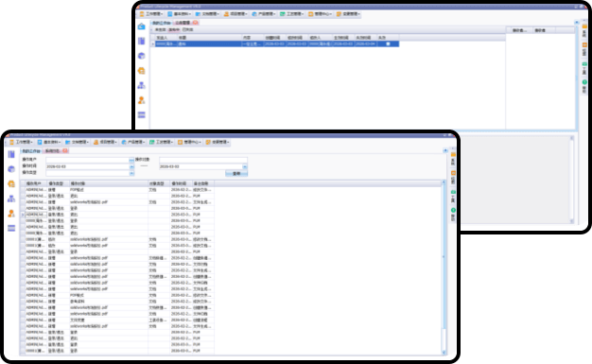Collapse arrow at top of back window right strip

(x=577, y=23)
